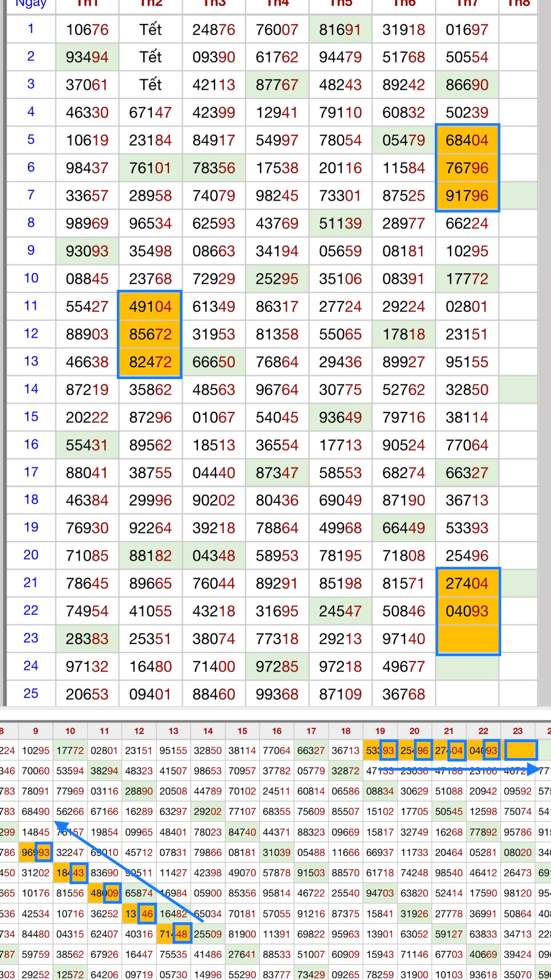Viewport: 551px width, 980px height.
Task: Select the green cell 55431
Action: pos(87,445)
